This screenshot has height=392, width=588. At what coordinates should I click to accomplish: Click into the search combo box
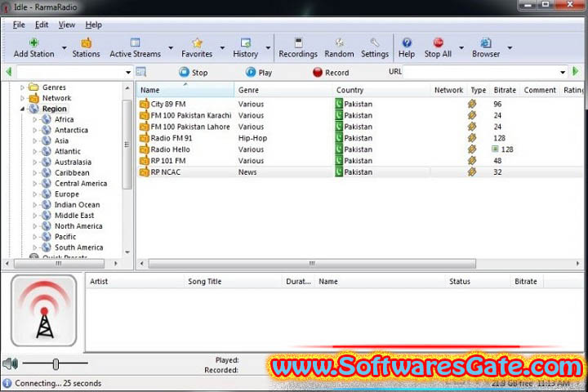pyautogui.click(x=70, y=72)
